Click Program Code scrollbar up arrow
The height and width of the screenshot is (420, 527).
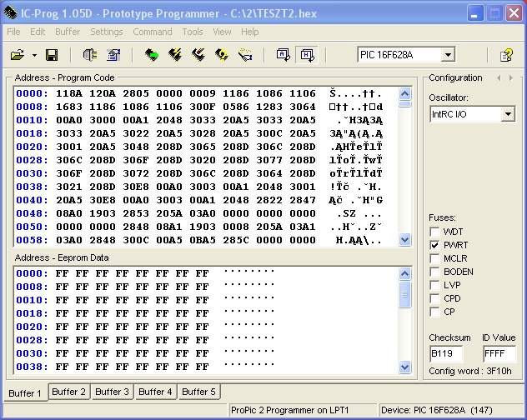(404, 93)
